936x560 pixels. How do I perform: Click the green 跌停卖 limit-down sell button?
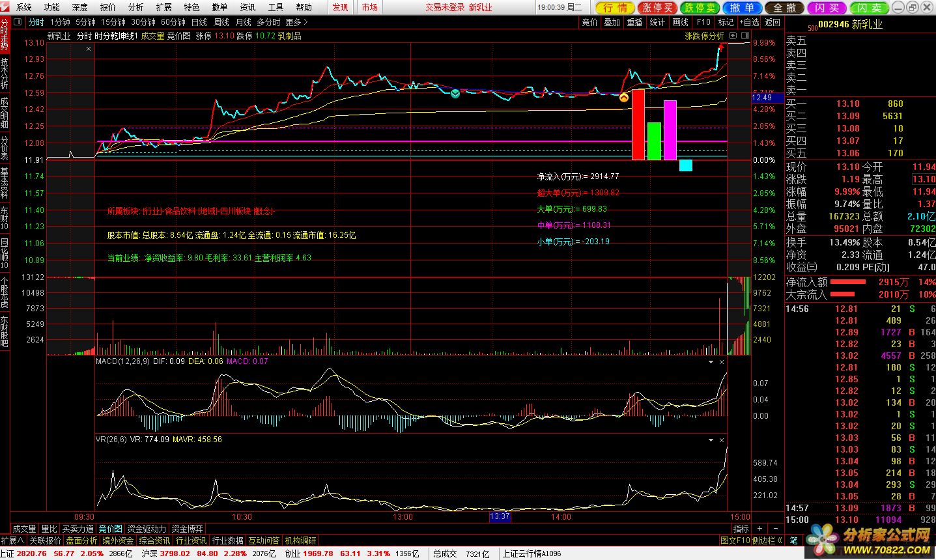700,7
